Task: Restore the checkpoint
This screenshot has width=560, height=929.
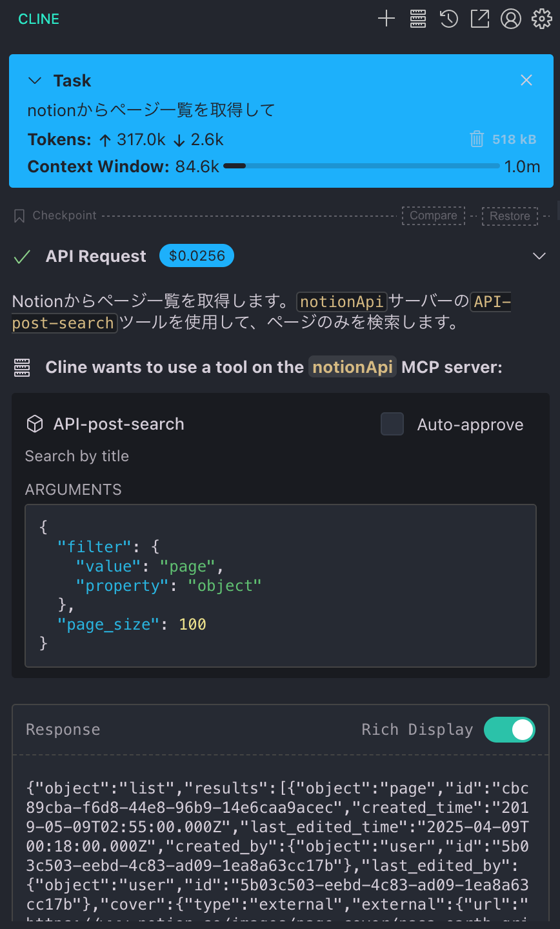Action: coord(510,215)
